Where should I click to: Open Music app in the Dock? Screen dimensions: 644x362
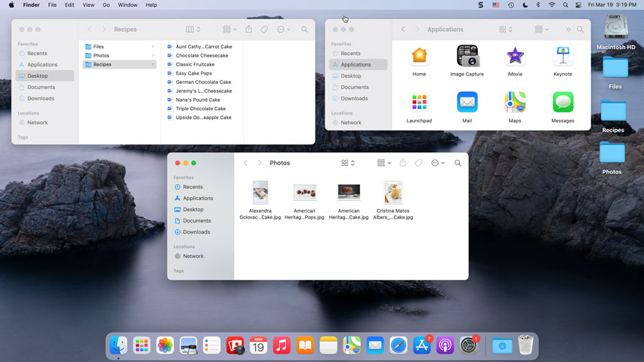(282, 345)
